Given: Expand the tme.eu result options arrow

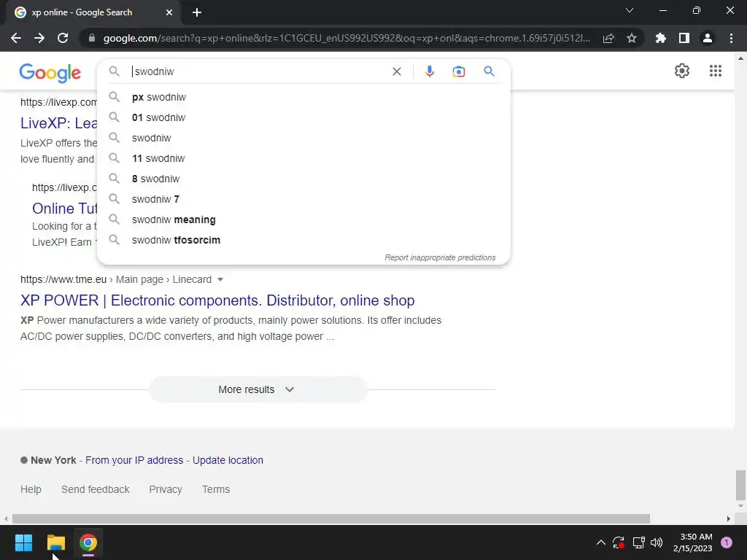Looking at the screenshot, I should (220, 279).
